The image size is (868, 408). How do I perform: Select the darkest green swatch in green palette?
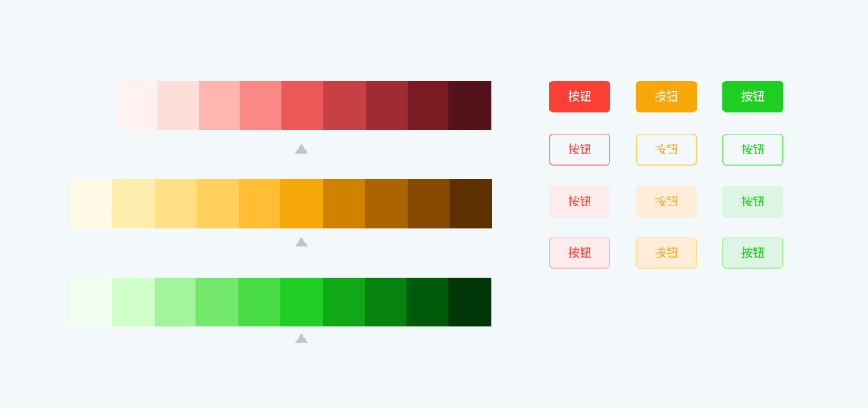point(470,302)
